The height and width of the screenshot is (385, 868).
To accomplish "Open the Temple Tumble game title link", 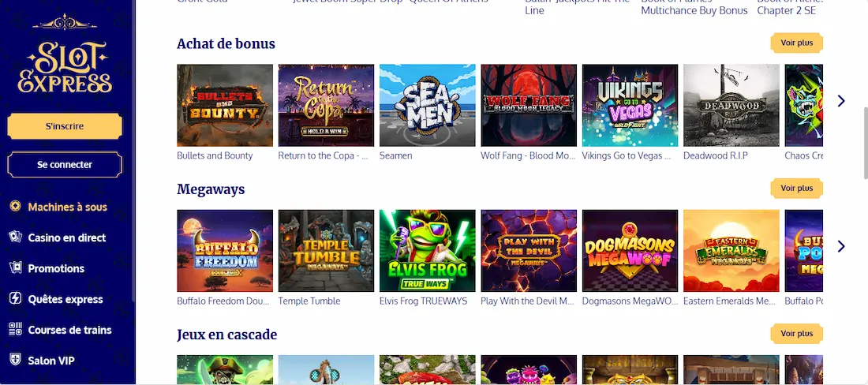I will tap(309, 301).
